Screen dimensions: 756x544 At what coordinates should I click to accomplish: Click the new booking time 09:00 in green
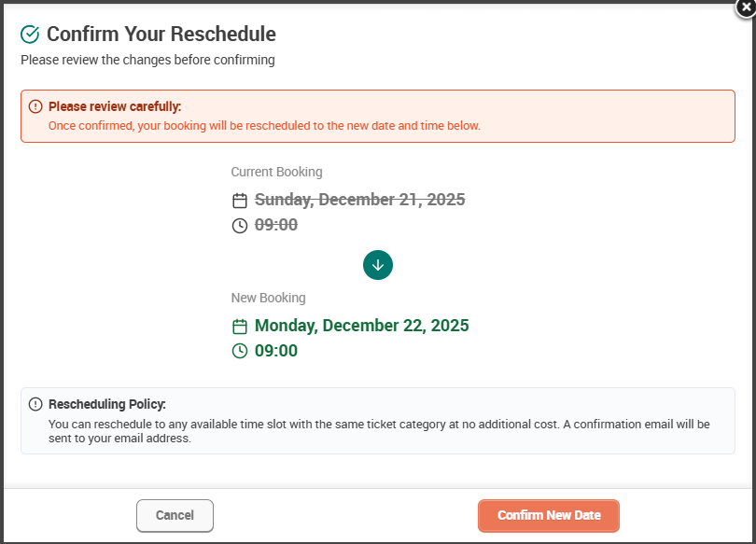(x=276, y=351)
